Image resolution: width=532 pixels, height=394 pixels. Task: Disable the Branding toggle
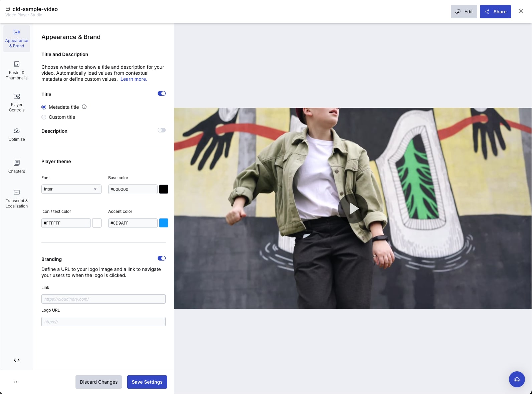pyautogui.click(x=162, y=258)
